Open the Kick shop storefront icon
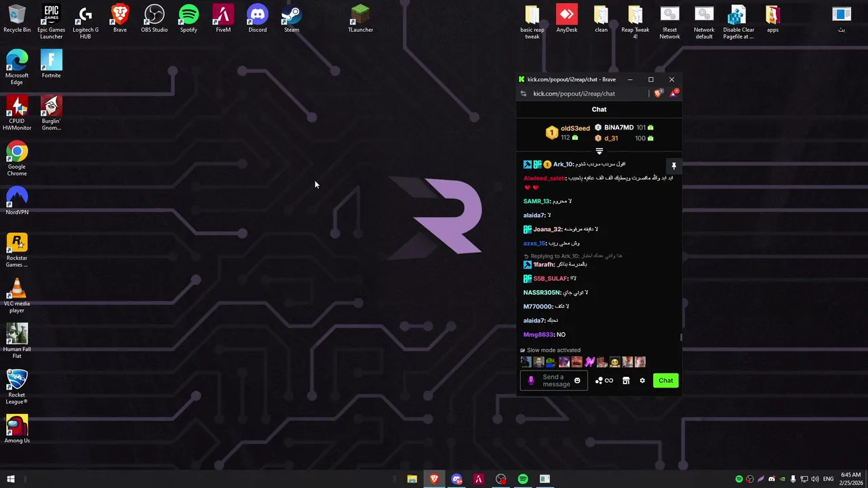 (x=626, y=381)
